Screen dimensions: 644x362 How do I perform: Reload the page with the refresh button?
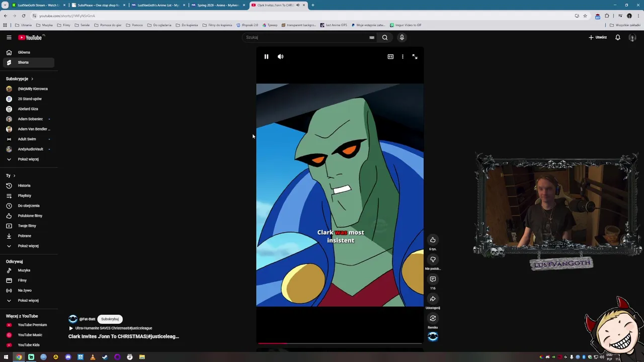click(23, 16)
